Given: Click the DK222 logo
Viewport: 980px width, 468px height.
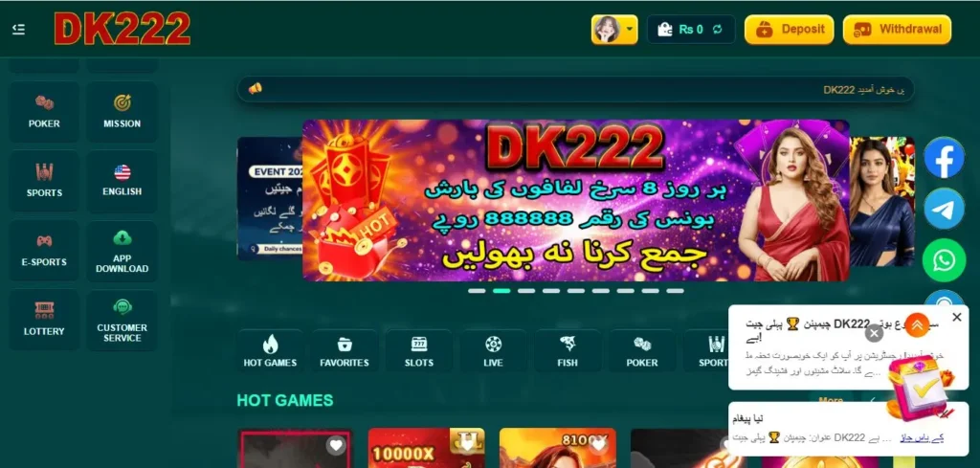Looking at the screenshot, I should 122,29.
